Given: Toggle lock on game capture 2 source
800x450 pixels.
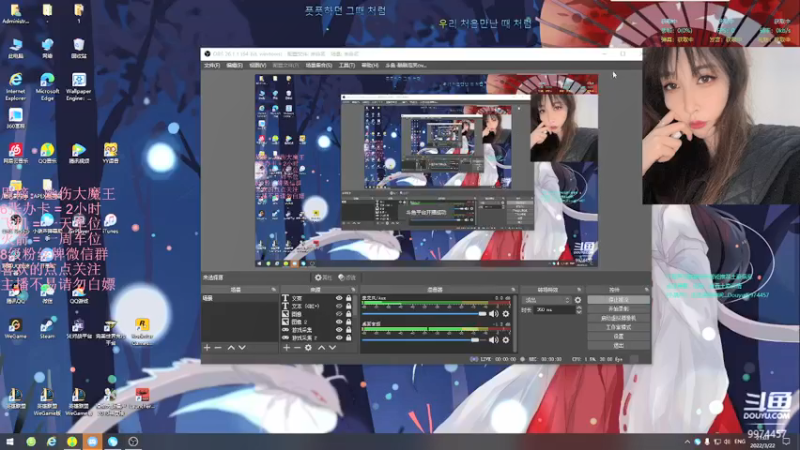Looking at the screenshot, I should [348, 338].
